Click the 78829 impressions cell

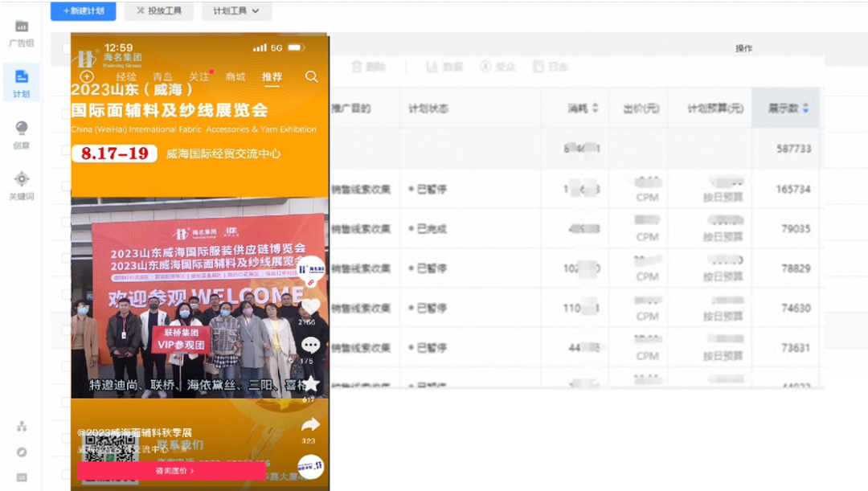pos(796,268)
